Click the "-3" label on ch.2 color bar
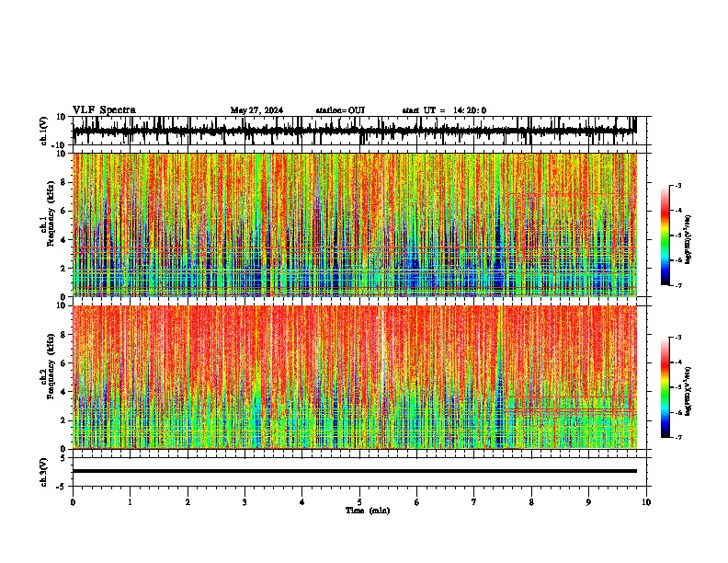Image resolution: width=728 pixels, height=563 pixels. (678, 338)
